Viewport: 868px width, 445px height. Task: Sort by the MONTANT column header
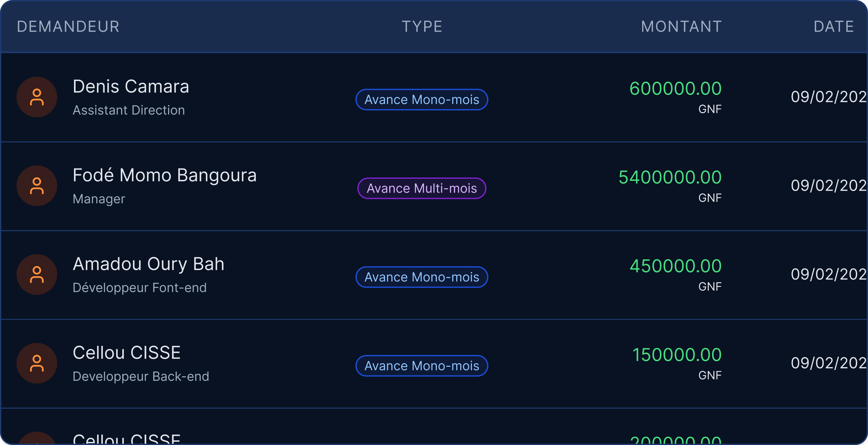coord(681,27)
